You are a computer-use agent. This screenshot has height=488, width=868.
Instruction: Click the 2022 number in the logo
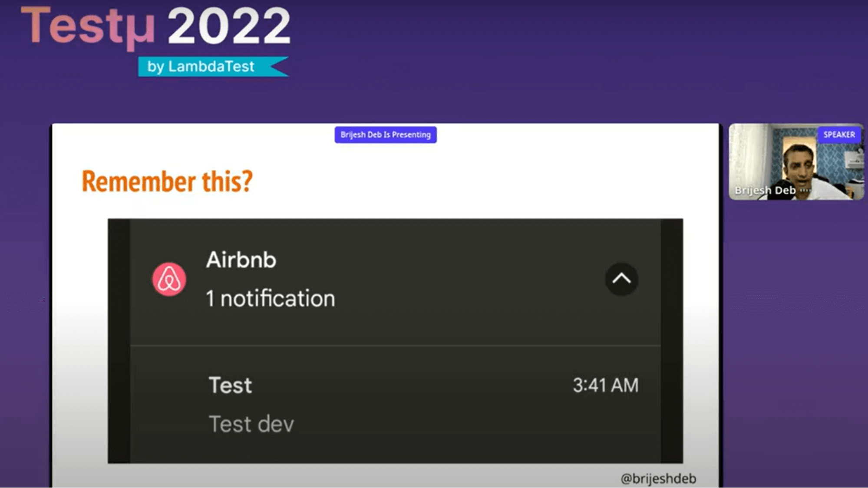pyautogui.click(x=229, y=27)
